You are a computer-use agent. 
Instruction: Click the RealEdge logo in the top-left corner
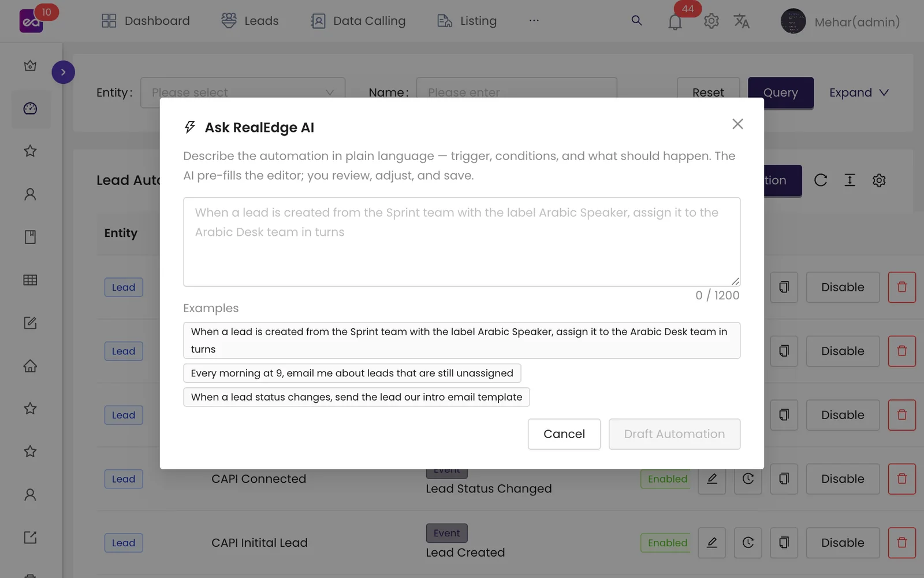31,21
